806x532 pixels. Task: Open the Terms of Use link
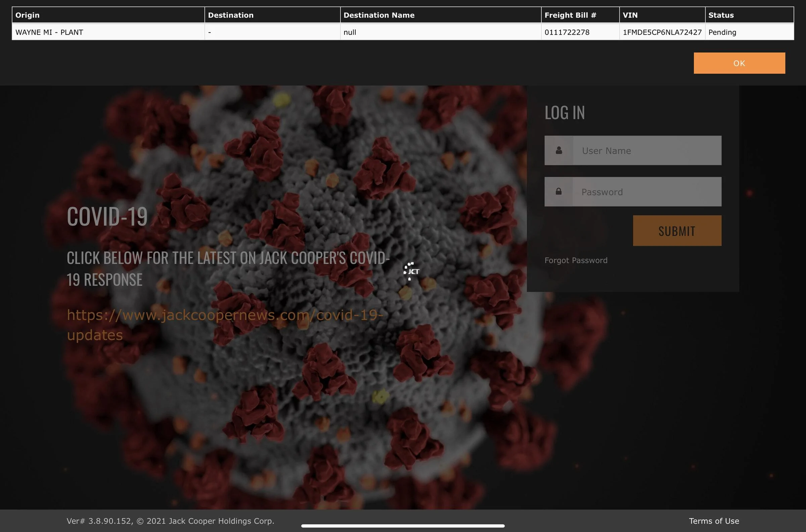point(714,521)
